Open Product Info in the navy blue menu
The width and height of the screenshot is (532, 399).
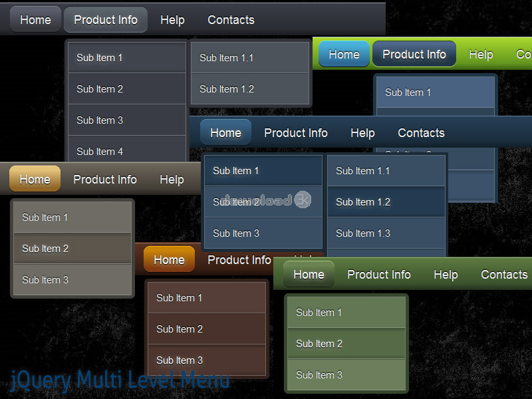tap(296, 132)
